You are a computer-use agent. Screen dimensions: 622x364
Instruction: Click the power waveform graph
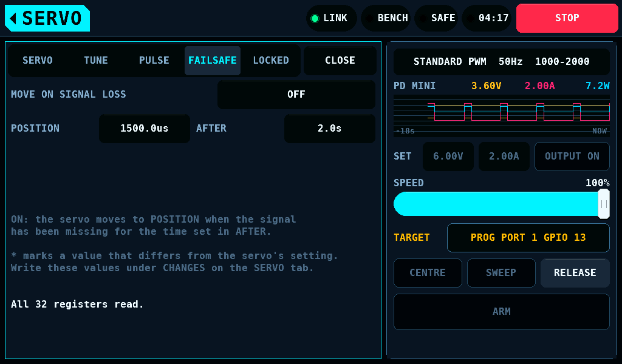click(501, 116)
